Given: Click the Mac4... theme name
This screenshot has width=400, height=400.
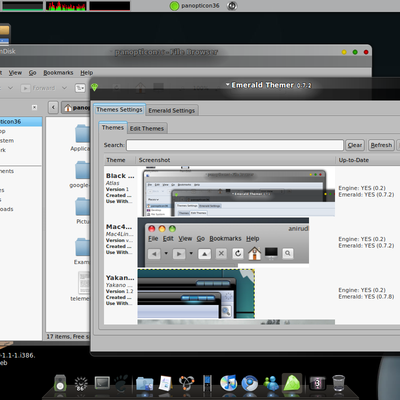Looking at the screenshot, I should [x=119, y=227].
